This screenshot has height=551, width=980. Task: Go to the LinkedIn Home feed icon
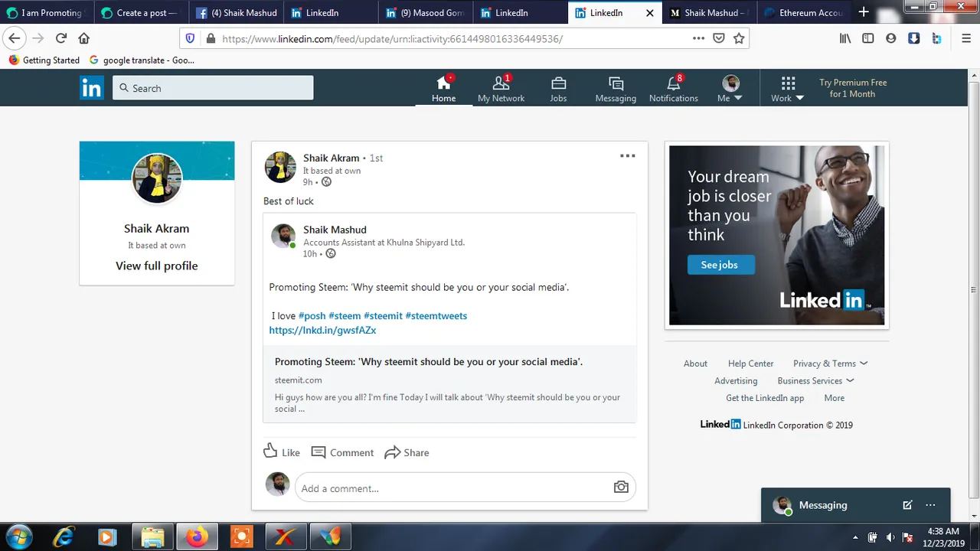[x=443, y=83]
